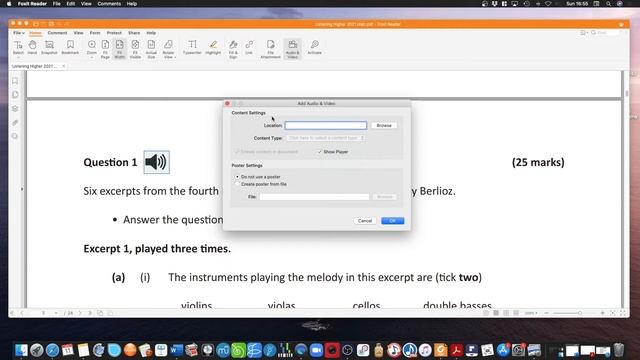This screenshot has width=640, height=360.
Task: Activate the Hand tool
Action: click(x=32, y=47)
